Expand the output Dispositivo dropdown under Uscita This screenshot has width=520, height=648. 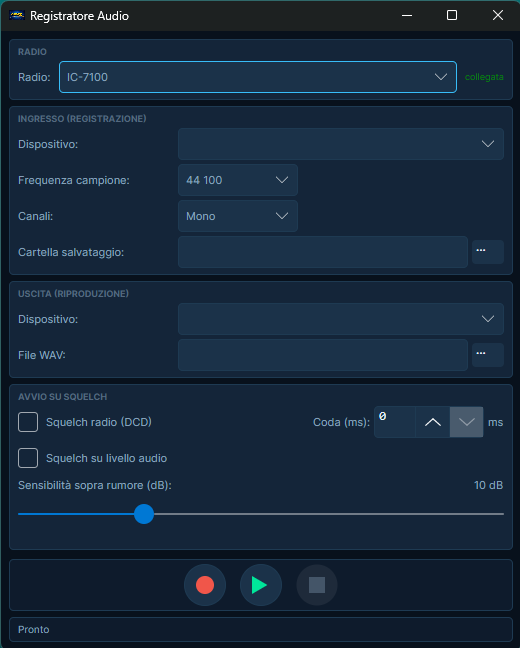pyautogui.click(x=341, y=319)
